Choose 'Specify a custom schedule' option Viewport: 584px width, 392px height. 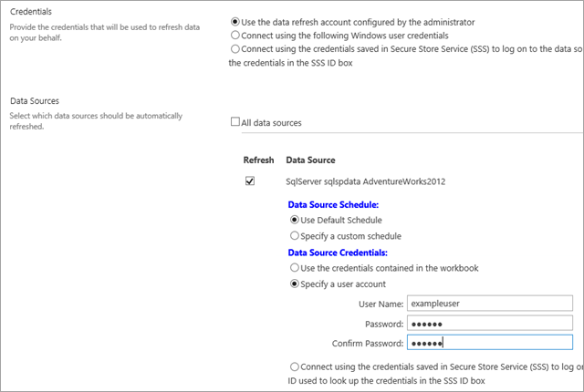(294, 235)
